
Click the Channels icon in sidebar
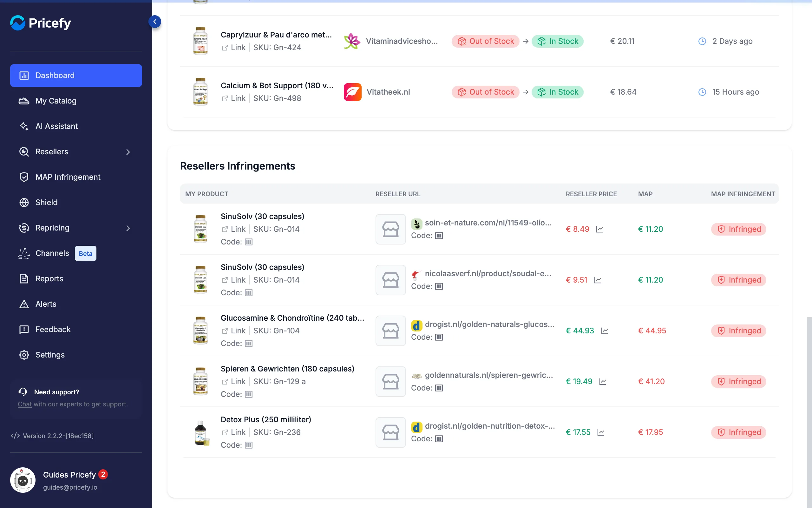pyautogui.click(x=24, y=253)
